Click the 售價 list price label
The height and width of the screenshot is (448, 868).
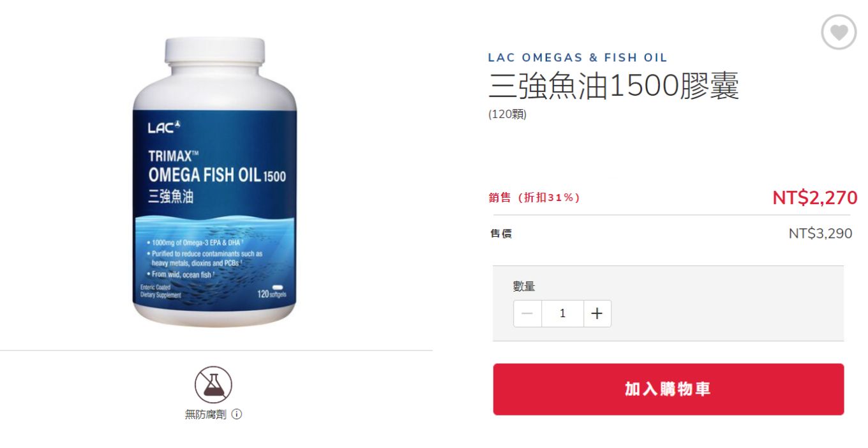click(500, 234)
